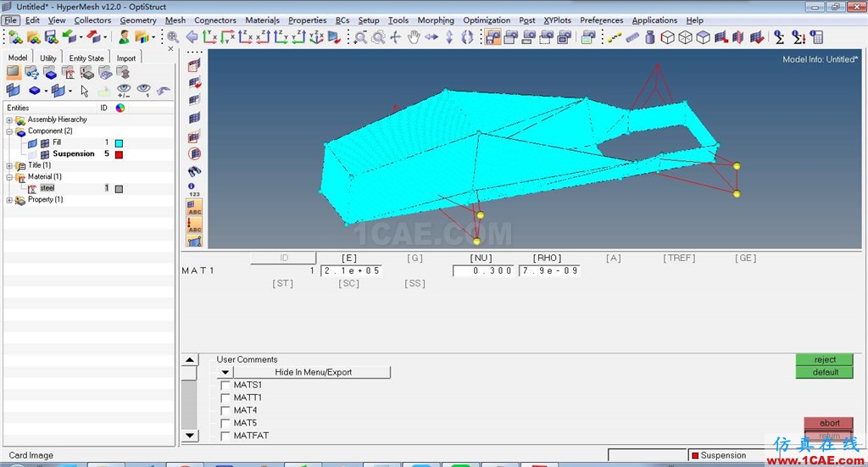The image size is (868, 467).
Task: Click the [NU] value field 0.300
Action: click(x=482, y=271)
